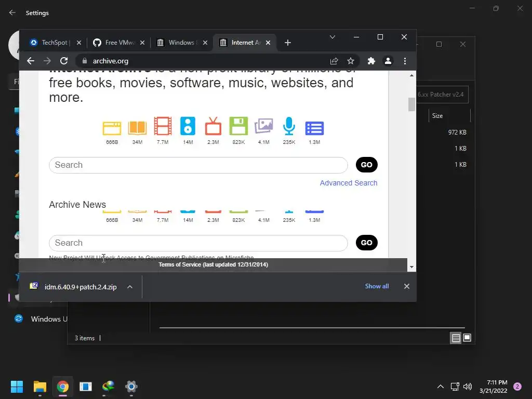Viewport: 532px width, 399px height.
Task: Open notification badge in the tray
Action: pos(517,387)
